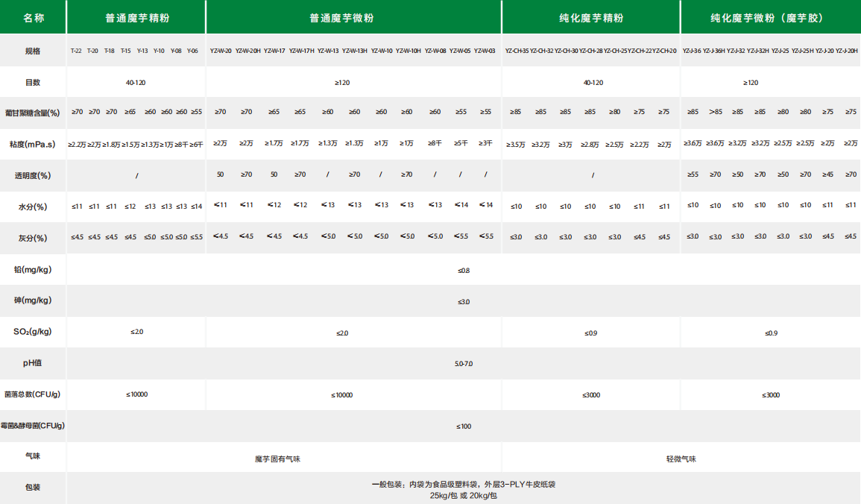Select the 5.0-7.0 pH value cell

(x=463, y=364)
